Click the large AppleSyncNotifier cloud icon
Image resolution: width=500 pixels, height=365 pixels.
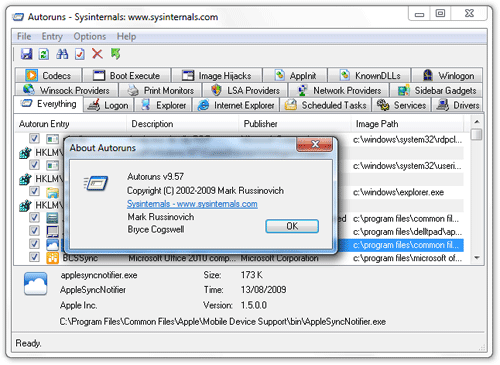pyautogui.click(x=35, y=283)
